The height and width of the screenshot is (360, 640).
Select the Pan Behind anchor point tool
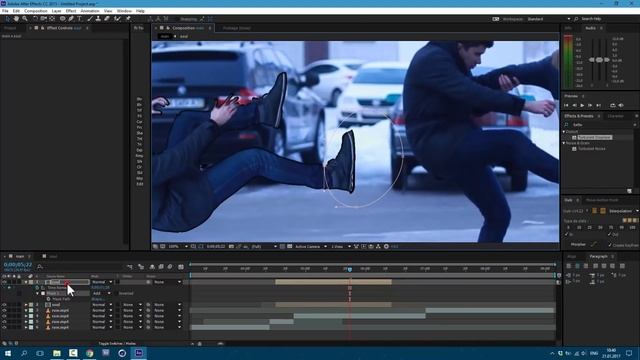(52, 19)
